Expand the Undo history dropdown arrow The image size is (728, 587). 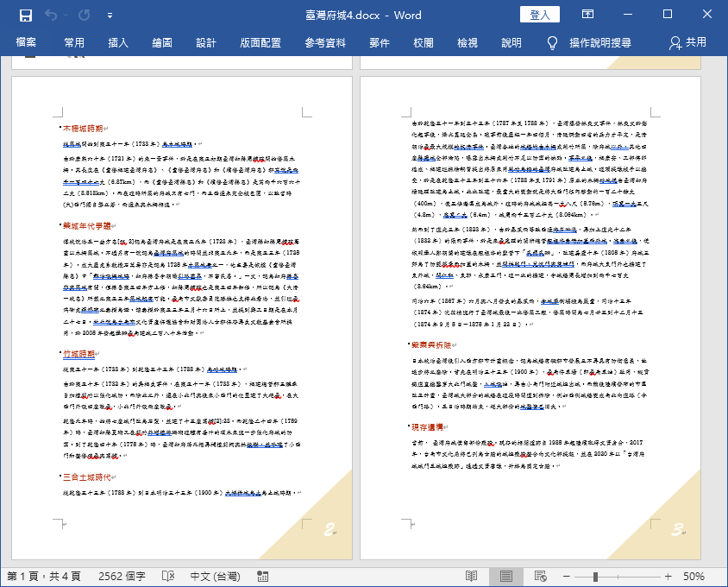point(66,16)
